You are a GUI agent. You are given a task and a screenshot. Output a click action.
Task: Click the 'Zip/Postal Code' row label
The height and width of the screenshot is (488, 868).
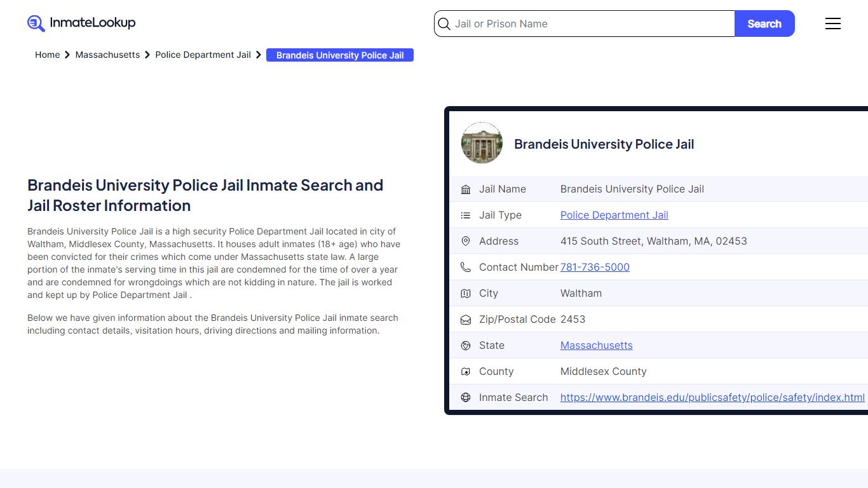[x=517, y=320]
